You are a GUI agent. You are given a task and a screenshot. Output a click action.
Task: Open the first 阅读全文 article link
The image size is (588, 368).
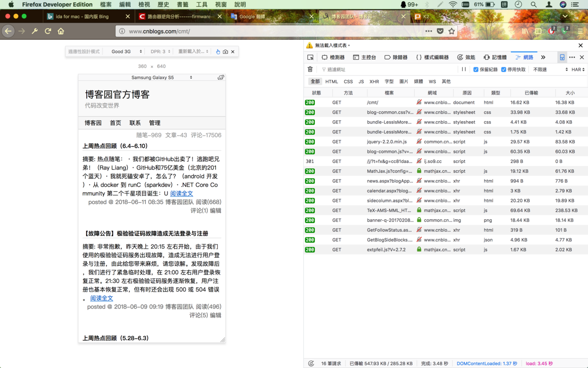[x=182, y=193]
